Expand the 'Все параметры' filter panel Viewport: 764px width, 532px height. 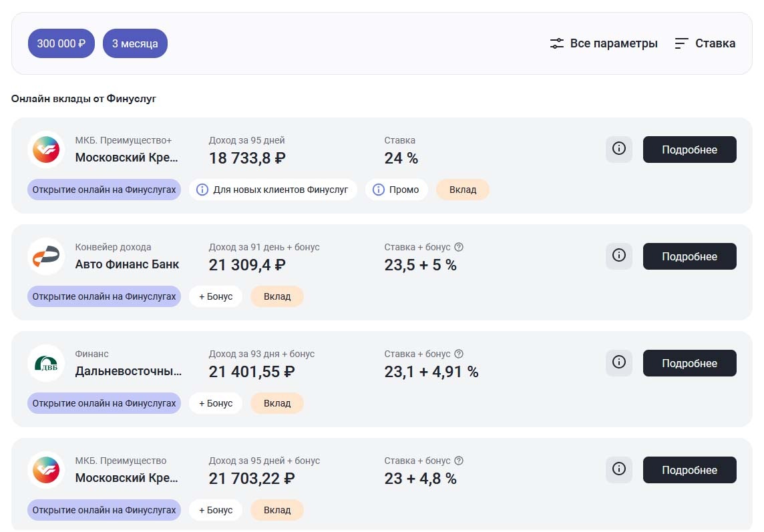613,43
